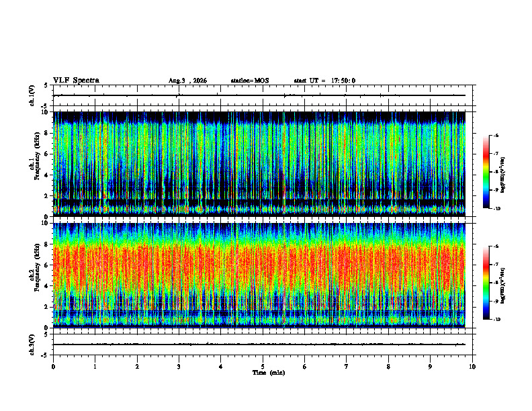This screenshot has height=411, width=532.
Task: Click the "-5" tick of ch.3(V) axis
Action: coord(45,355)
